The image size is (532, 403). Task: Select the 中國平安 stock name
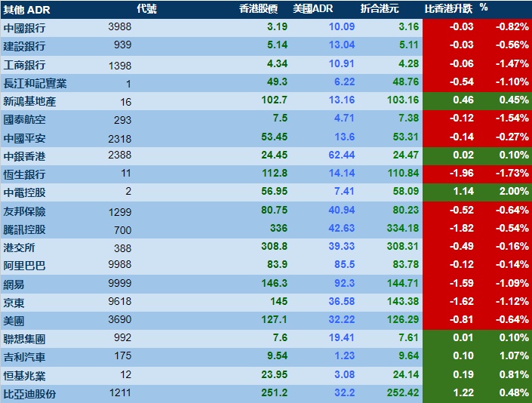coord(24,138)
